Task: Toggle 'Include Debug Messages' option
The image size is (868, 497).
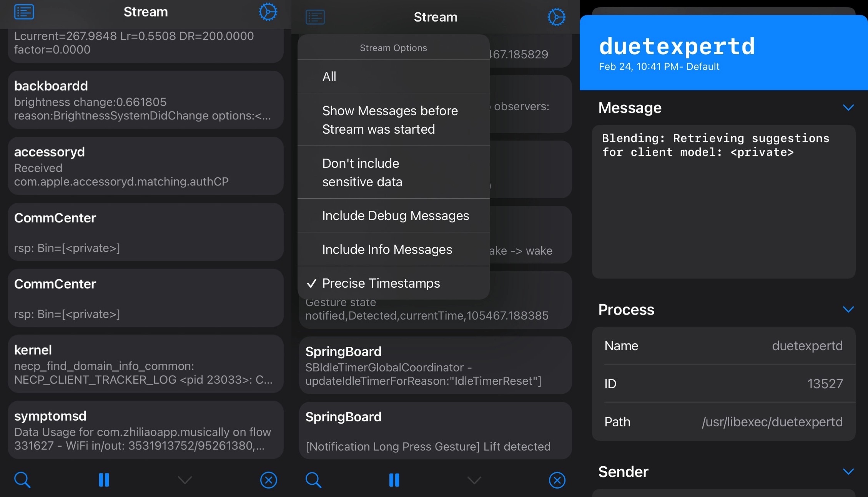Action: tap(396, 215)
